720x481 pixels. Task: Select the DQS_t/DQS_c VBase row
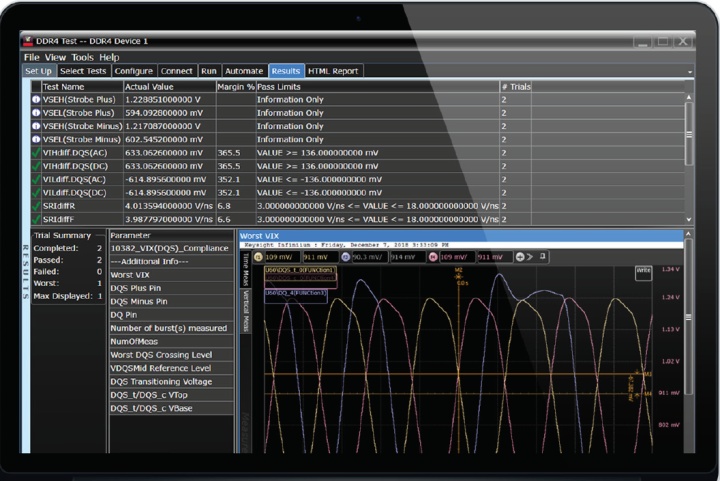(171, 408)
